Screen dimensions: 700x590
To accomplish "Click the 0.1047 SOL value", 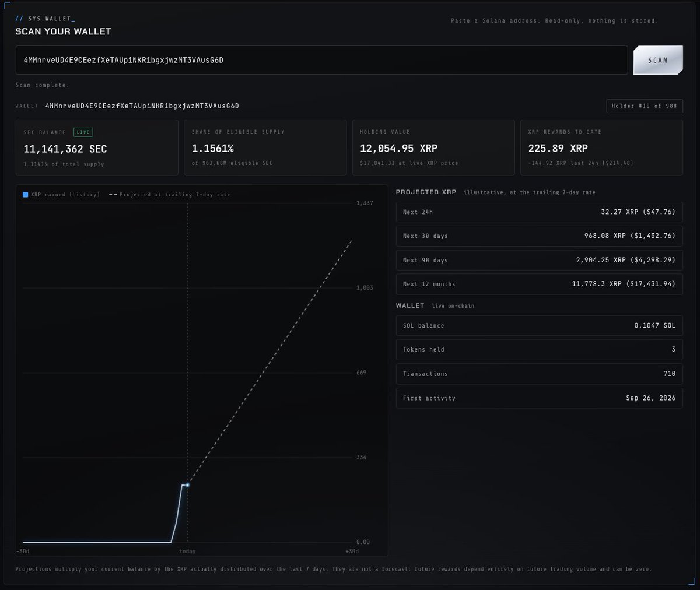I will 655,325.
